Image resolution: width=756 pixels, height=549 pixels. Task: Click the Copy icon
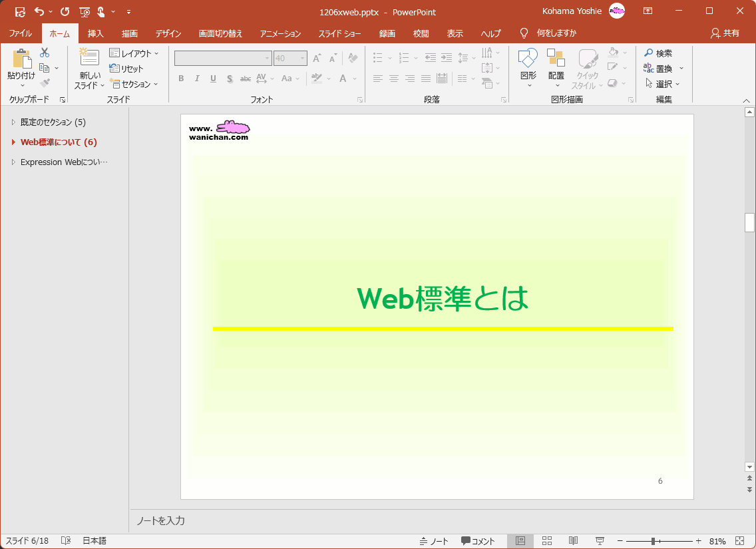point(45,68)
